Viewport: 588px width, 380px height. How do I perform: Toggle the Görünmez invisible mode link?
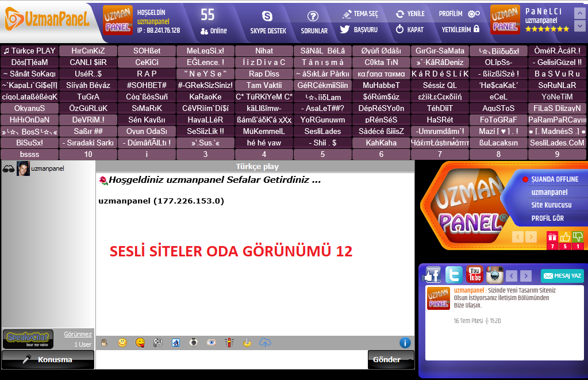coord(78,334)
